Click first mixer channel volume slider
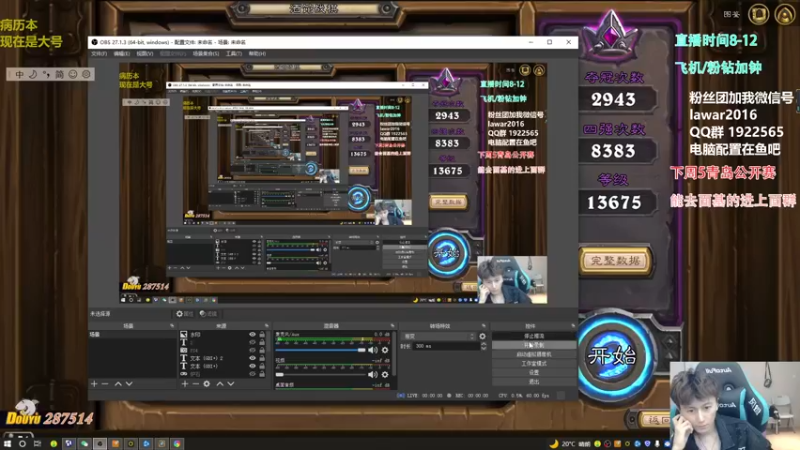800x450 pixels. click(320, 350)
